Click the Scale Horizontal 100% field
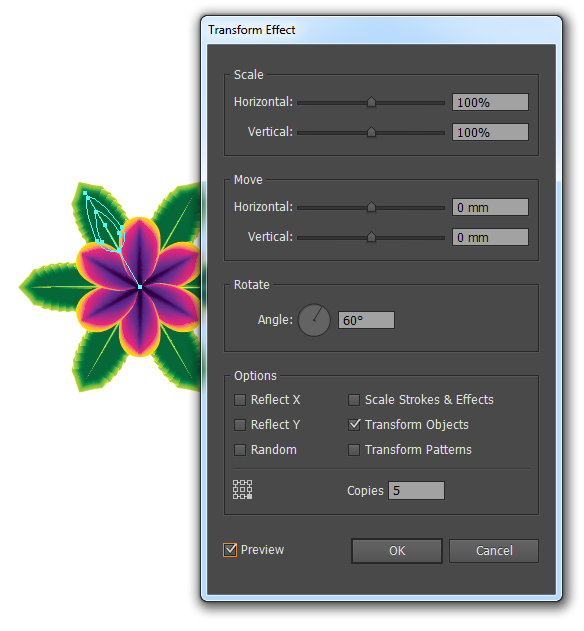The height and width of the screenshot is (631, 584). tap(490, 102)
